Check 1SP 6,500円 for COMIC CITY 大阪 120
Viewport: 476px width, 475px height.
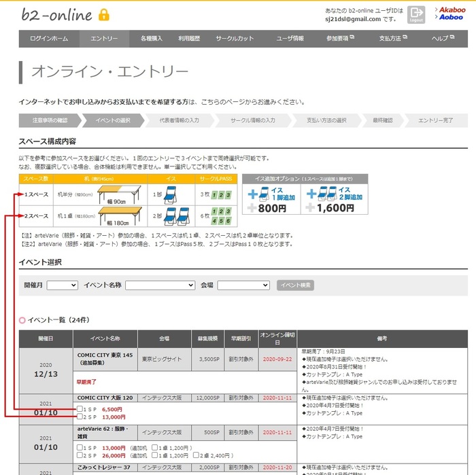80,410
